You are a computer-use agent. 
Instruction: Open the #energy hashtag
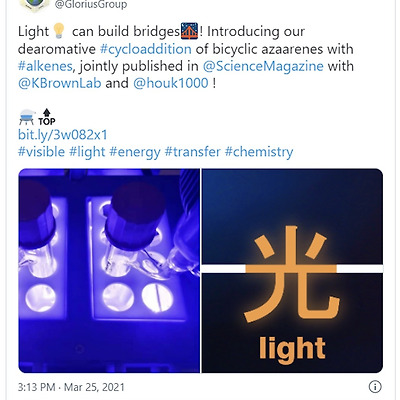(x=135, y=152)
